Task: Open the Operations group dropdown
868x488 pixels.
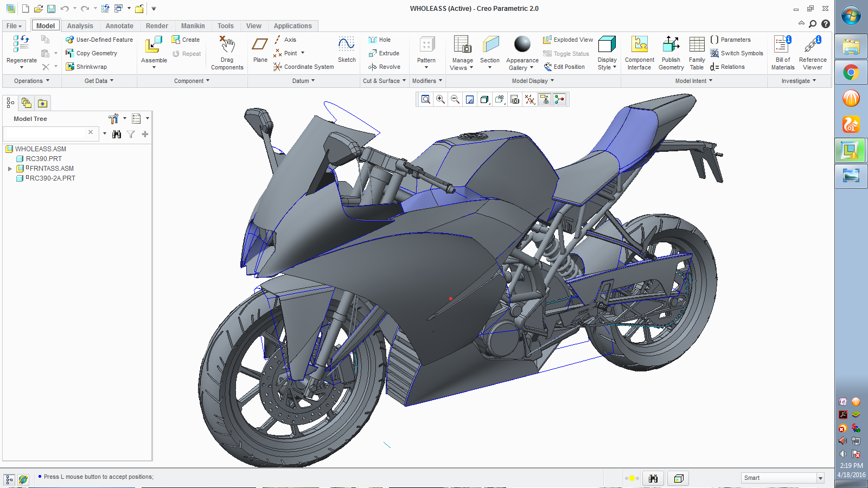Action: (x=31, y=81)
